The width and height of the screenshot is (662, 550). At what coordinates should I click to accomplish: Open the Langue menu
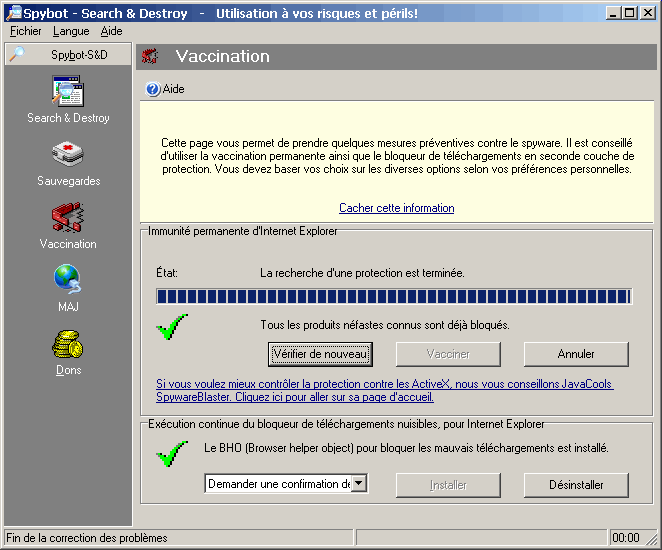pos(71,31)
